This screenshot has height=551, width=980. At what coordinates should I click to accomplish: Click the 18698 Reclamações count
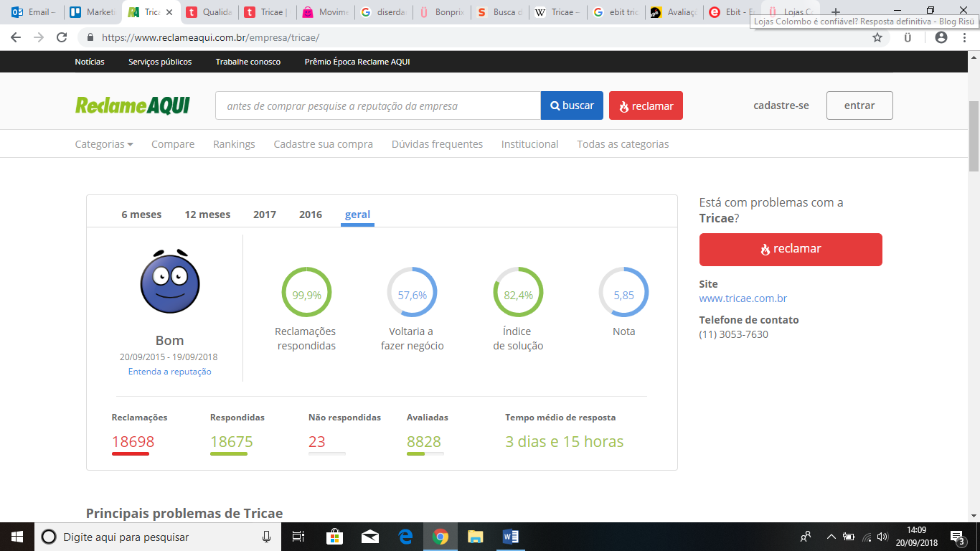click(133, 442)
